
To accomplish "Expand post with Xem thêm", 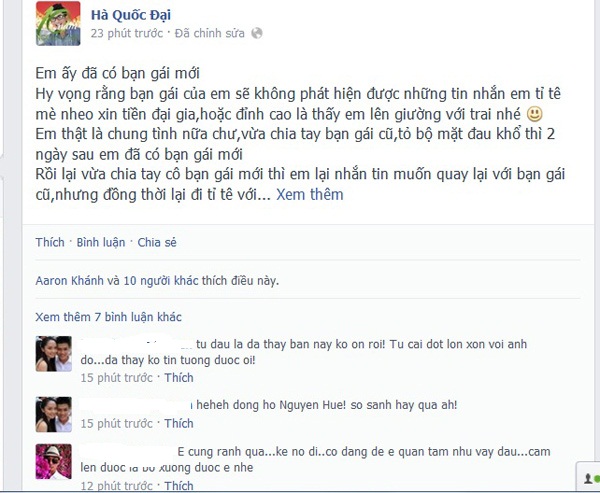I will point(310,194).
